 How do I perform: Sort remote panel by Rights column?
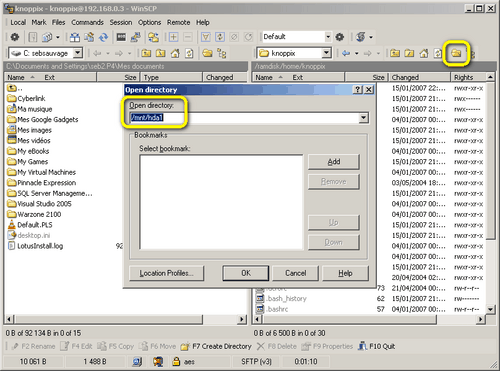coord(468,77)
